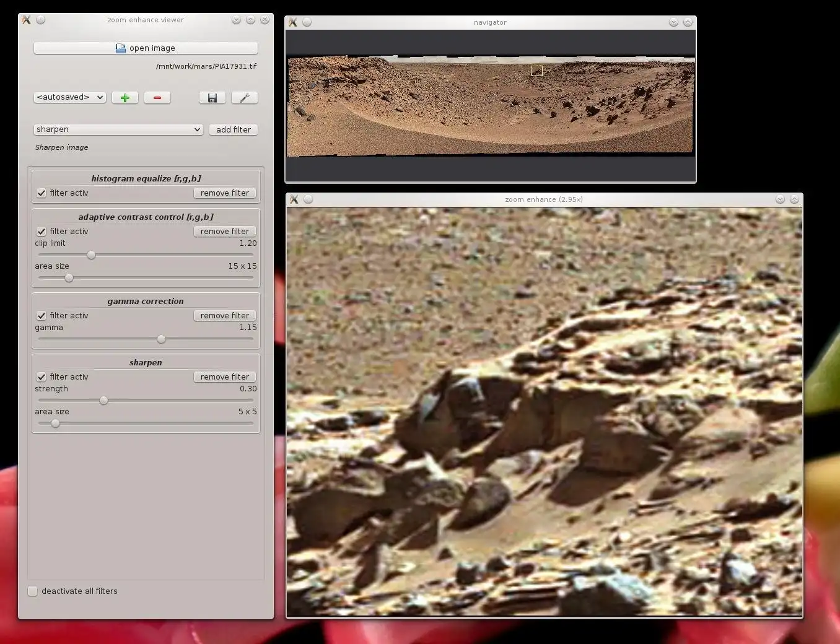
Task: Maximize the zoom enhance viewer window
Action: tap(250, 20)
